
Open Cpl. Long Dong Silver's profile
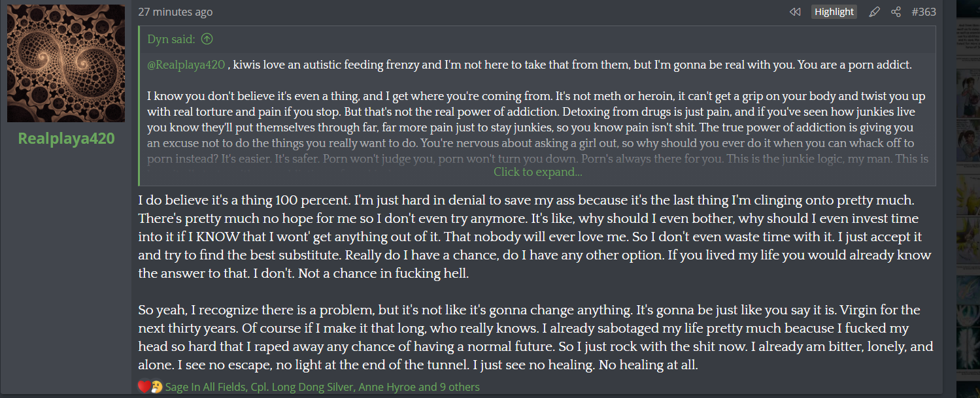(x=302, y=387)
